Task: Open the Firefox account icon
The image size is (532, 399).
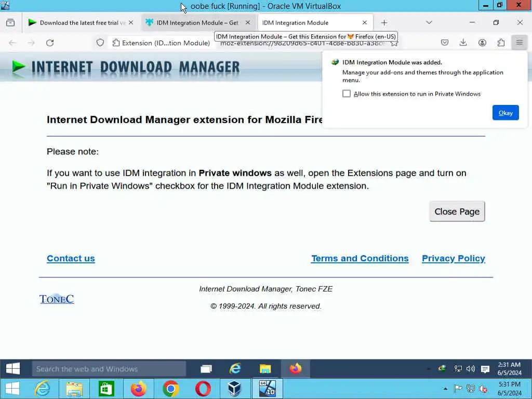Action: click(x=482, y=43)
